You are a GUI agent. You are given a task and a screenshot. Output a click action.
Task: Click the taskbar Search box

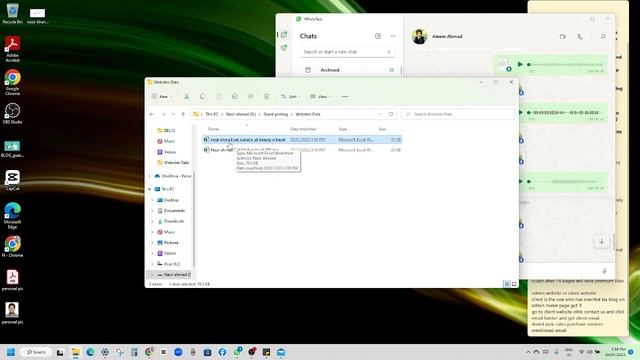click(36, 352)
